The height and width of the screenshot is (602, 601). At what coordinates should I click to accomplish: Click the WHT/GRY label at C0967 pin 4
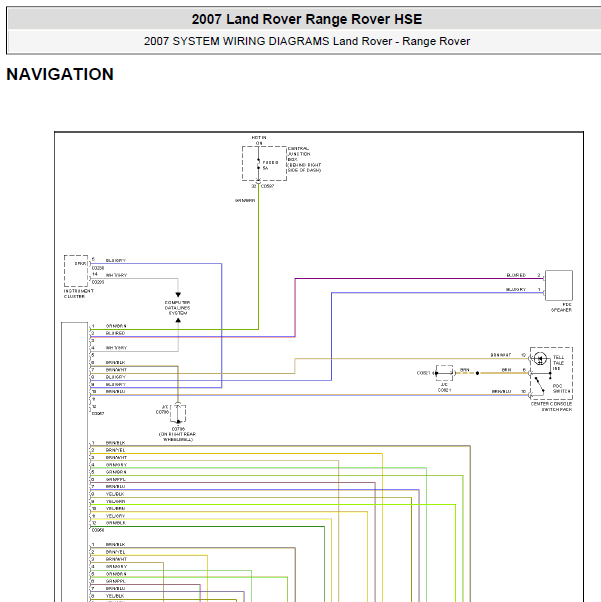pyautogui.click(x=116, y=348)
